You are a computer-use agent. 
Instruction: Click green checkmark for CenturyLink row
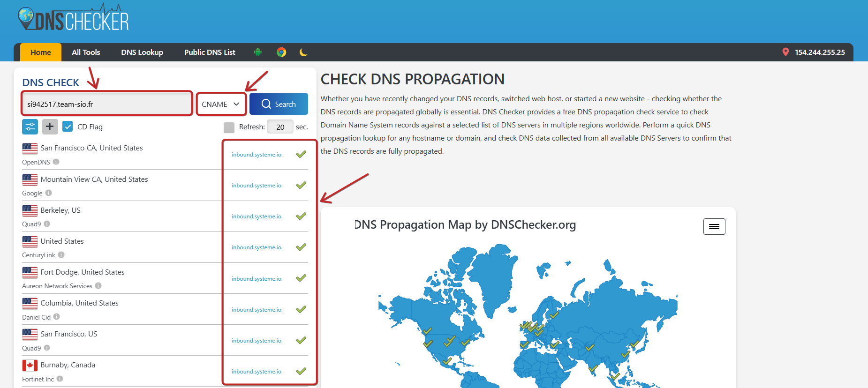tap(301, 247)
